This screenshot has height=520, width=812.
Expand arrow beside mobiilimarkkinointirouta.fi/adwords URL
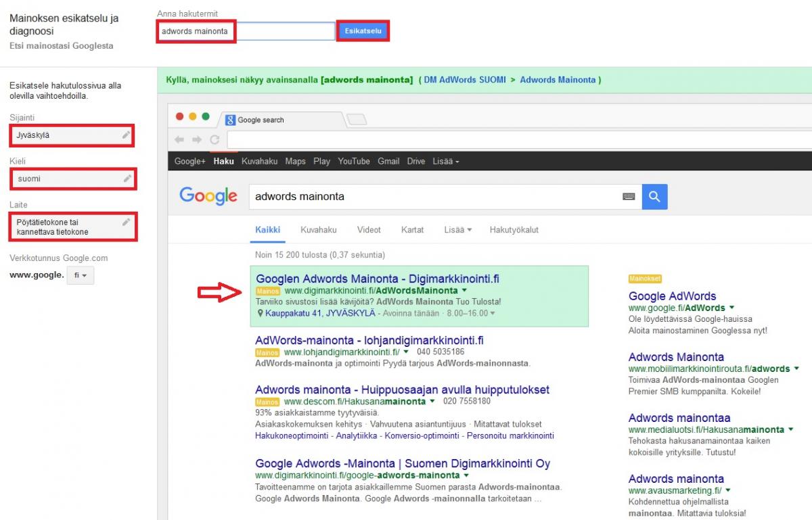click(x=796, y=369)
